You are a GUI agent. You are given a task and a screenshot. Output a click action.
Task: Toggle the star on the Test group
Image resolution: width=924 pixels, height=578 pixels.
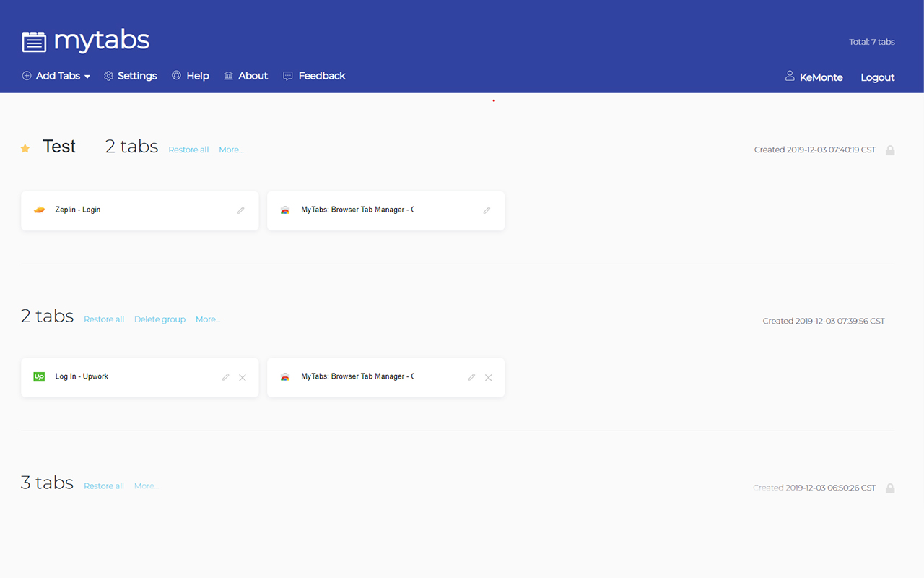25,148
